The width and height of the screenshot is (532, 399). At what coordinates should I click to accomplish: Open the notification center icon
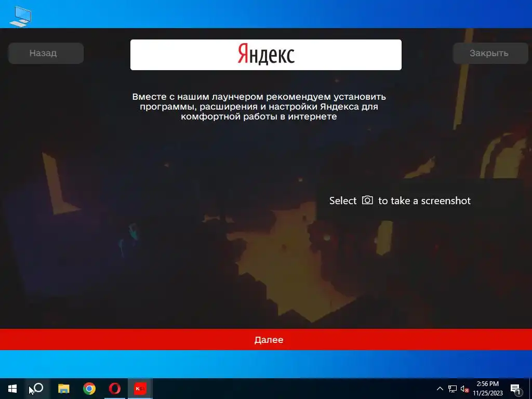coord(516,389)
